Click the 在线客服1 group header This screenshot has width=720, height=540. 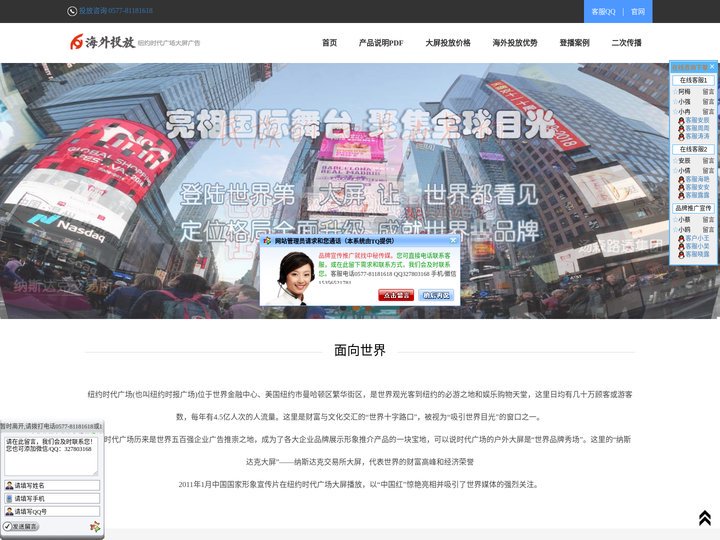tap(693, 80)
